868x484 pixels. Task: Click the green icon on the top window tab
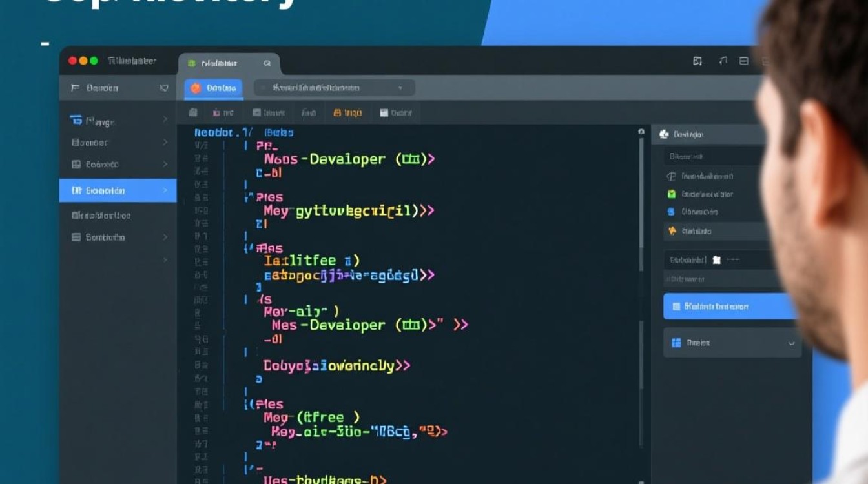click(x=191, y=63)
